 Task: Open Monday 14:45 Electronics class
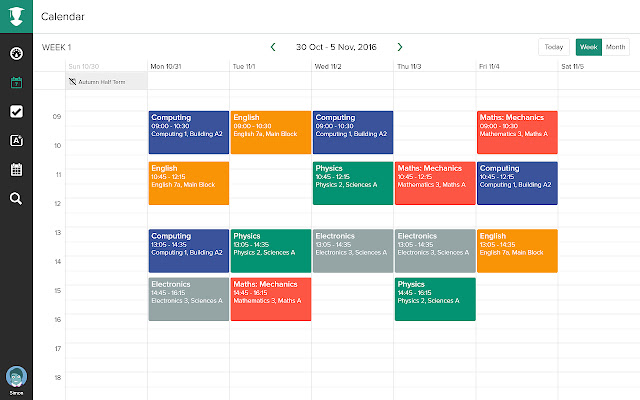[x=188, y=299]
